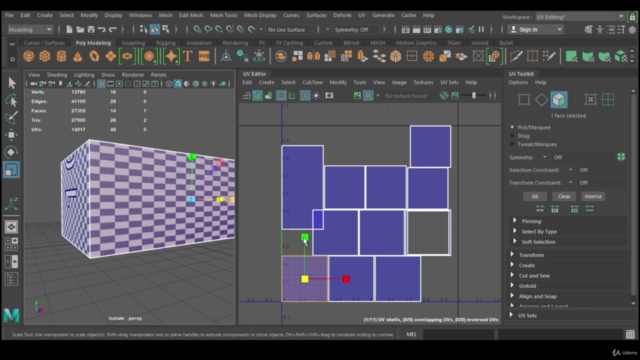Toggle UV Editor wireframe shell display
This screenshot has height=360, width=640.
pos(247,96)
